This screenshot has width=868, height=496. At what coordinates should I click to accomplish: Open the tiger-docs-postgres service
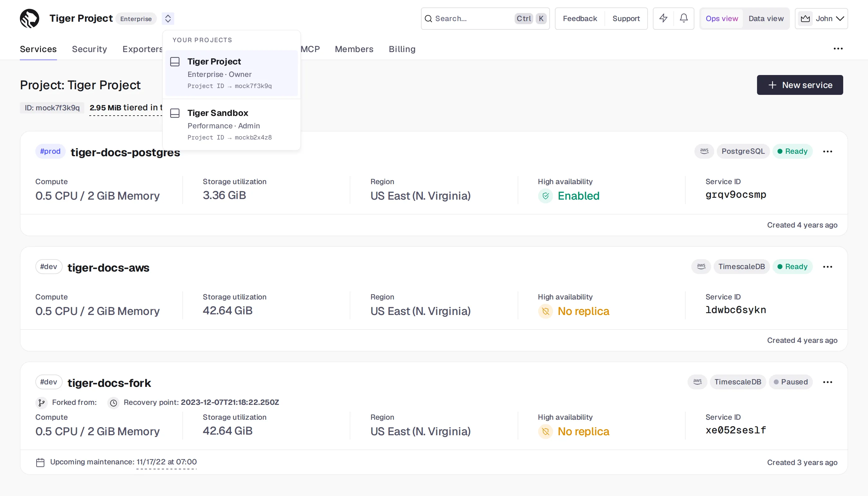125,152
